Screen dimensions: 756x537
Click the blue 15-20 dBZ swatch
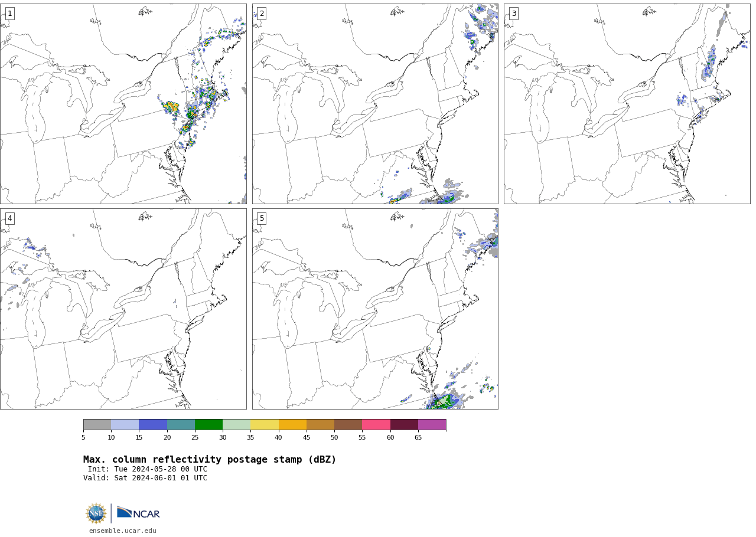pyautogui.click(x=153, y=425)
